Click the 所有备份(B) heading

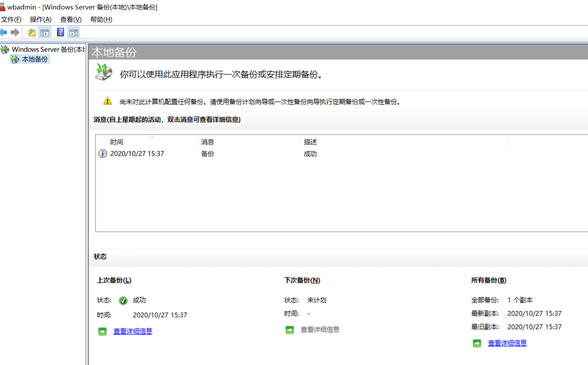tap(489, 280)
